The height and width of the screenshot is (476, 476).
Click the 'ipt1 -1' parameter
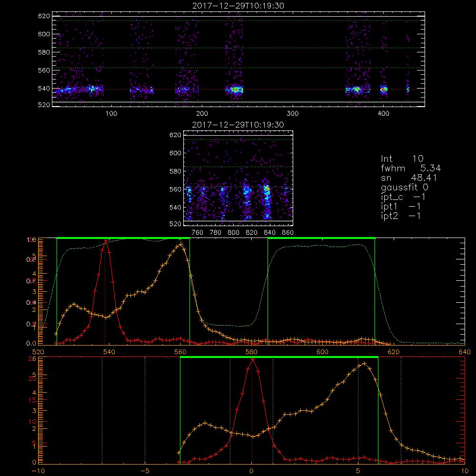point(401,207)
